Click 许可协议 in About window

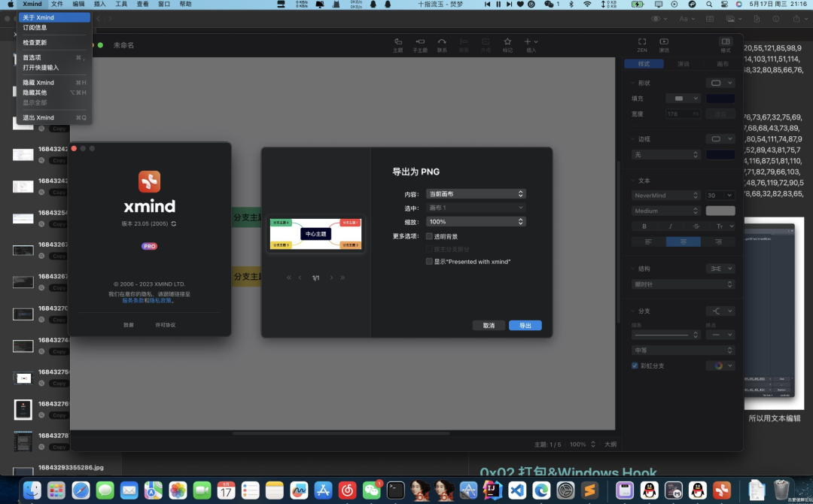click(x=166, y=325)
